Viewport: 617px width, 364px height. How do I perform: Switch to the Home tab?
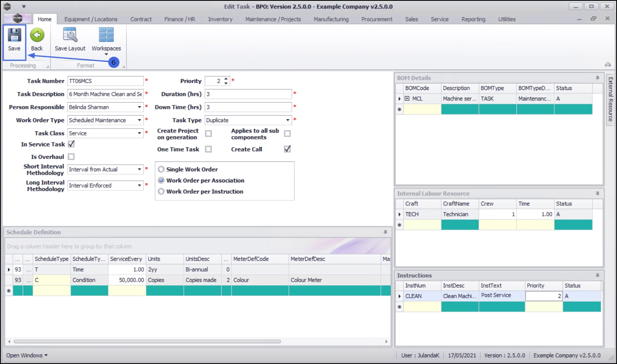tap(45, 19)
